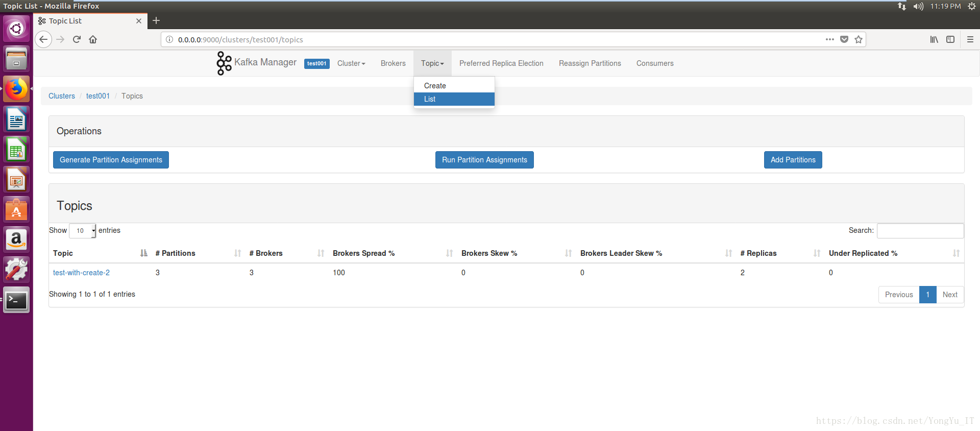Open System Settings from the dock

point(16,270)
